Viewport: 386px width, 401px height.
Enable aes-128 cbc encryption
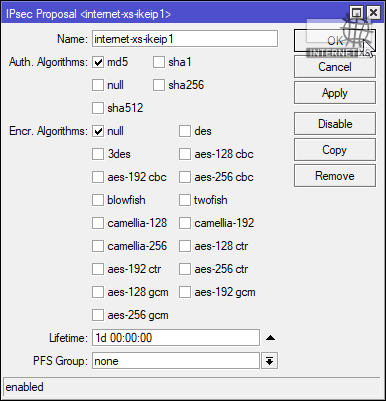(185, 154)
